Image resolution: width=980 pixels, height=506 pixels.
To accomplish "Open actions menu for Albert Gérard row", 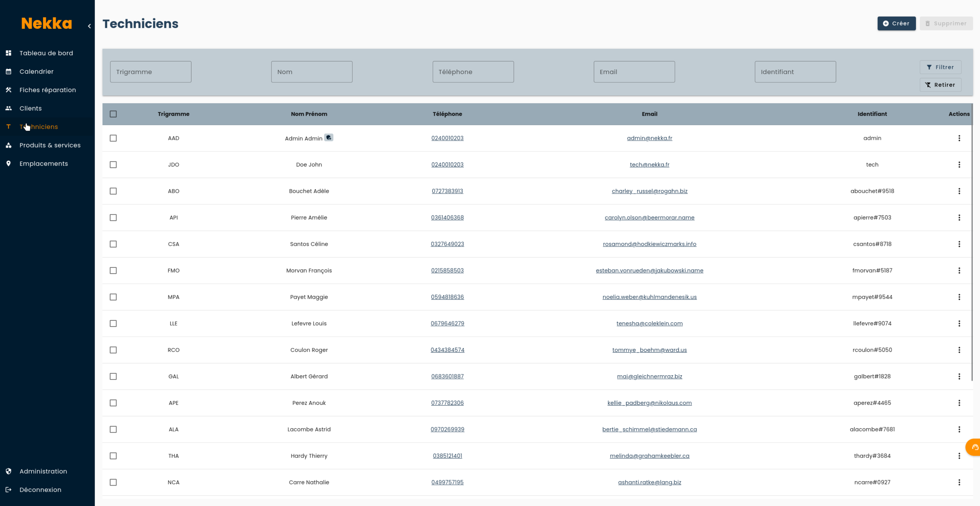I will (959, 376).
